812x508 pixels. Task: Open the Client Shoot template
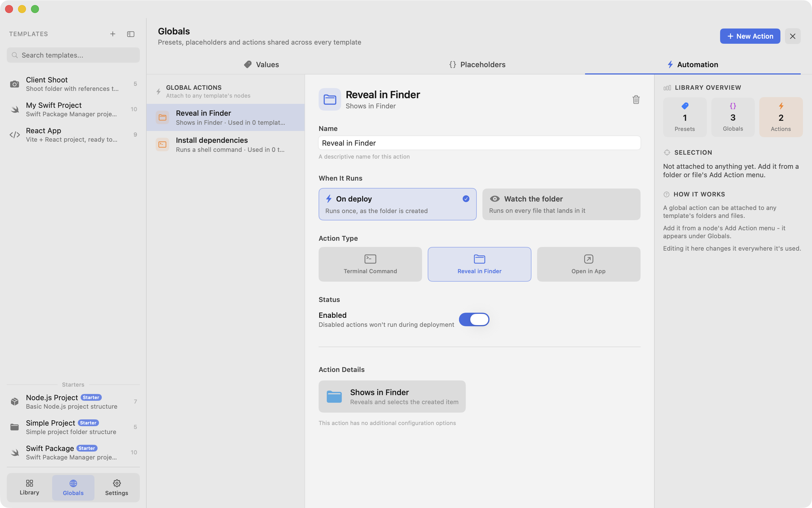point(73,84)
